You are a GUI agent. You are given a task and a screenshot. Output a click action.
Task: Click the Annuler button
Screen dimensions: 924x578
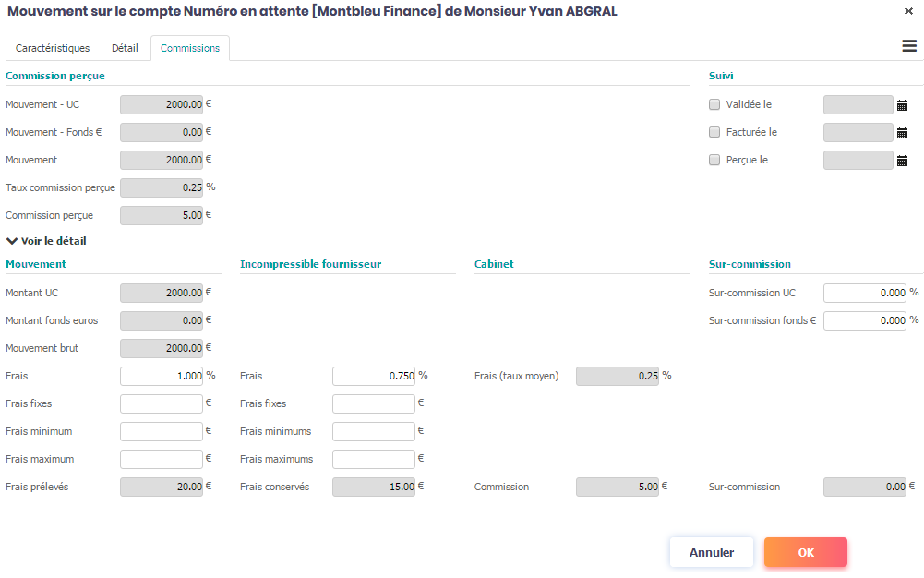click(711, 552)
